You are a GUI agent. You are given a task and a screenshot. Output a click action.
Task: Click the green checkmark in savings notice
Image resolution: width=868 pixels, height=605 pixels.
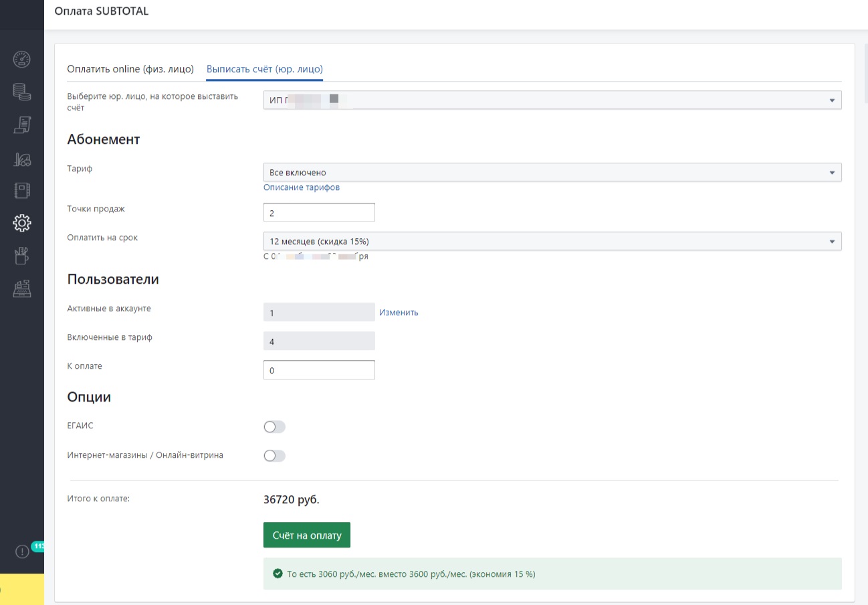(x=278, y=574)
